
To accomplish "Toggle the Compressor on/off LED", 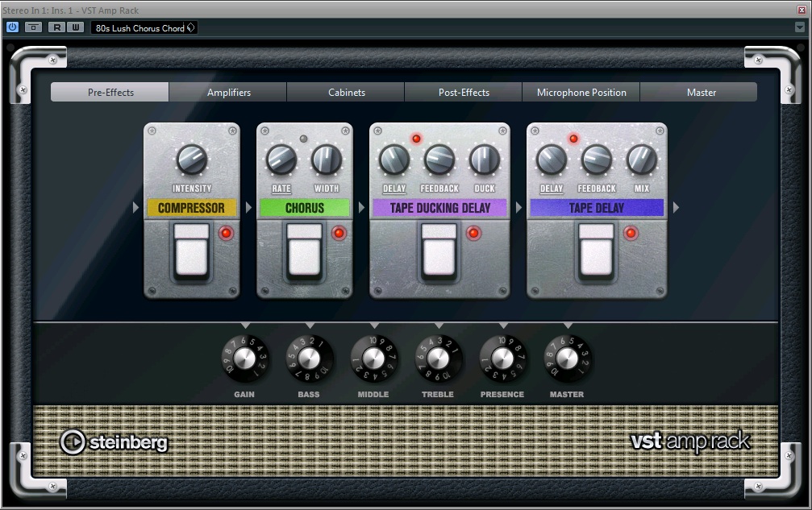I will point(226,234).
